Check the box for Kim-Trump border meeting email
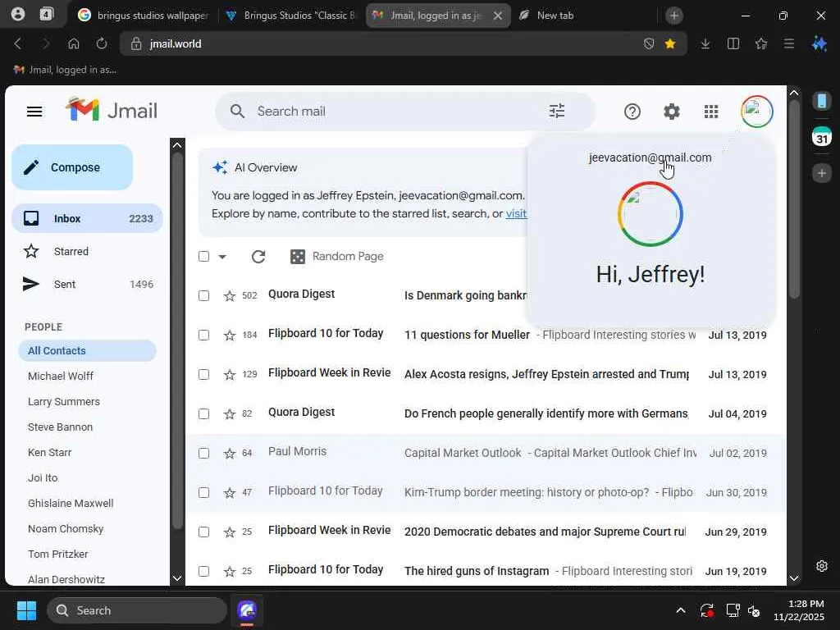Viewport: 840px width, 630px height. (203, 493)
